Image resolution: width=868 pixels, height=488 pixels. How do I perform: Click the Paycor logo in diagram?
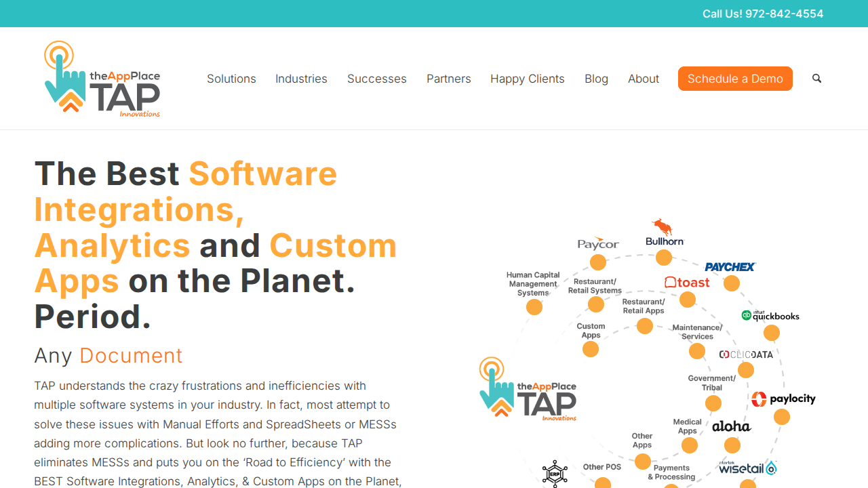click(x=598, y=244)
